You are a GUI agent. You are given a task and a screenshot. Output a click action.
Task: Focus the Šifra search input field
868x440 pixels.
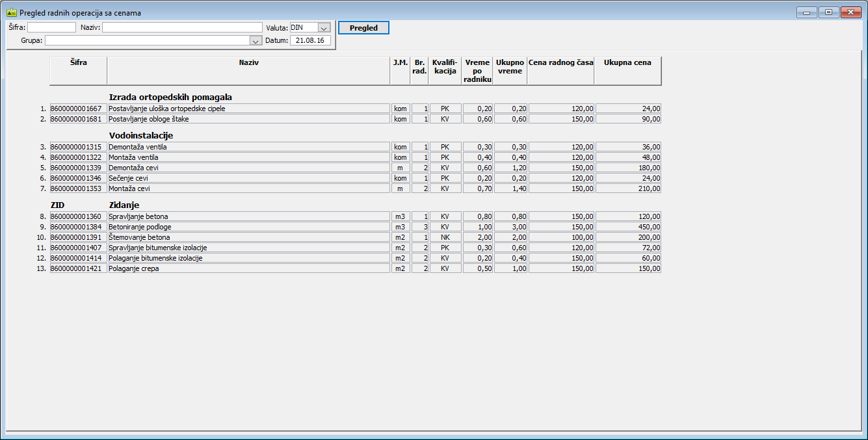coord(51,27)
